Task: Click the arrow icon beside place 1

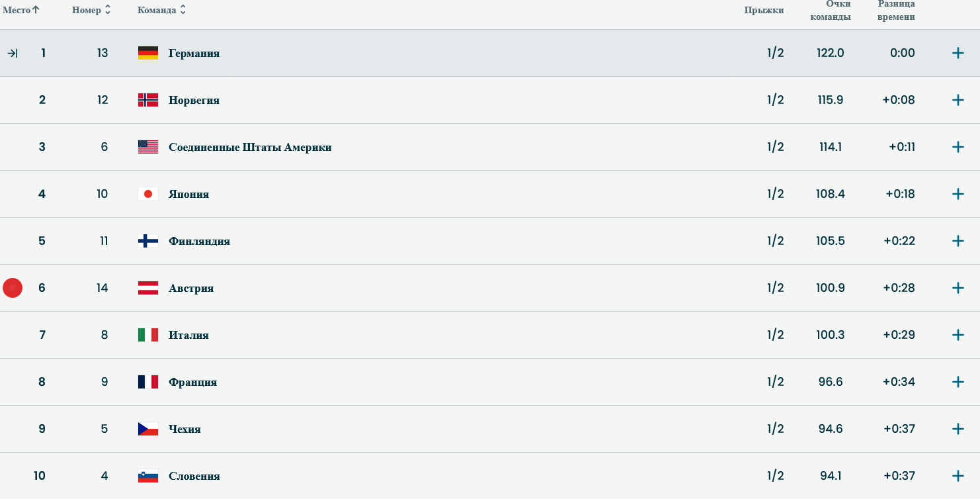Action: [x=13, y=53]
